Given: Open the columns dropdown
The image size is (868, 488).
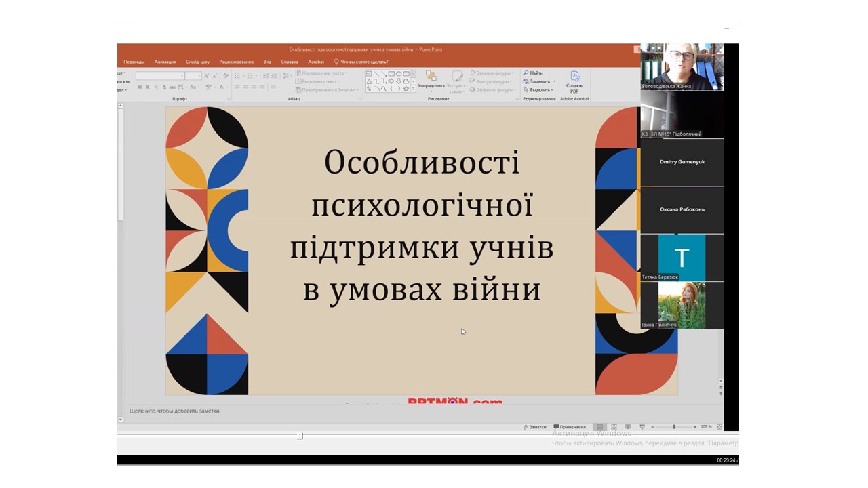Looking at the screenshot, I should pyautogui.click(x=275, y=87).
